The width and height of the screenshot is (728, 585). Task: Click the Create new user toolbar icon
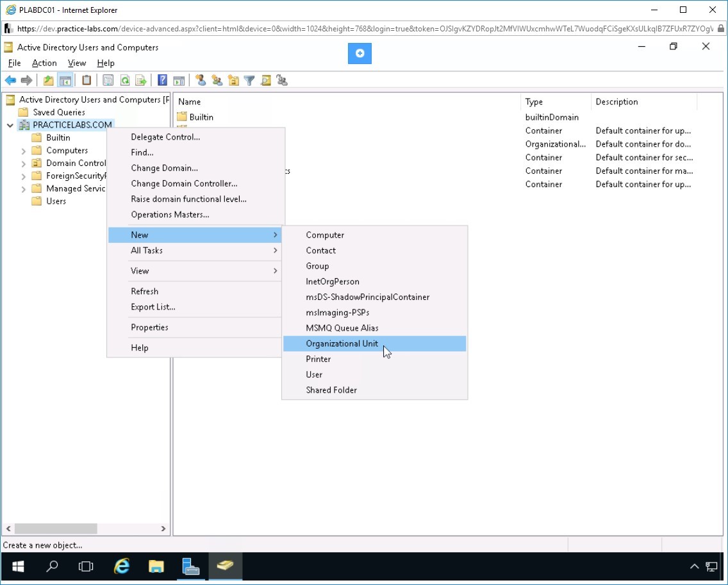coord(201,80)
